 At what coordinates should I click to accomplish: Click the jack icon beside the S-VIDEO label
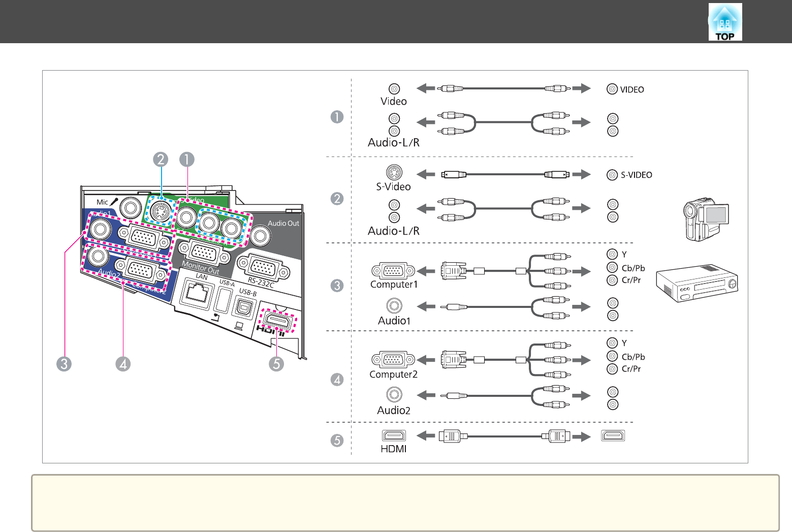[x=612, y=175]
